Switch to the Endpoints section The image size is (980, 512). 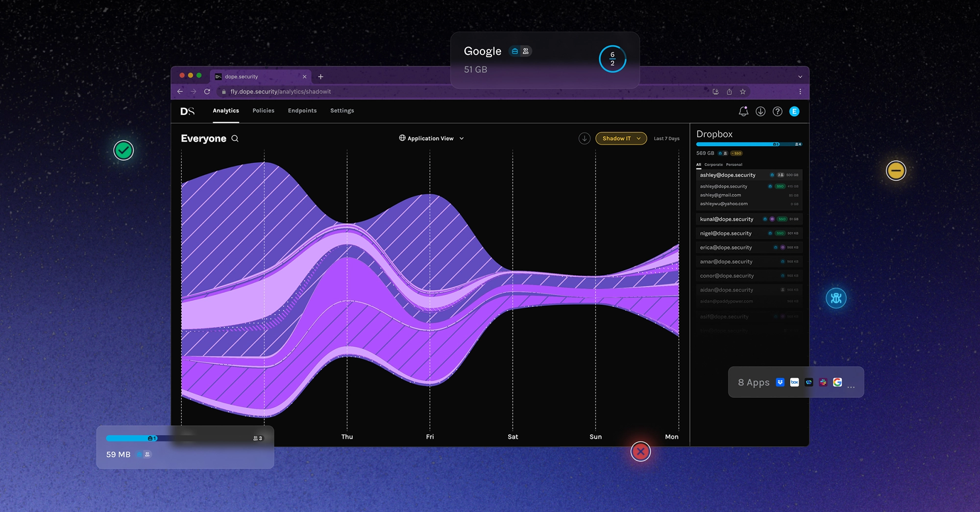(x=302, y=111)
